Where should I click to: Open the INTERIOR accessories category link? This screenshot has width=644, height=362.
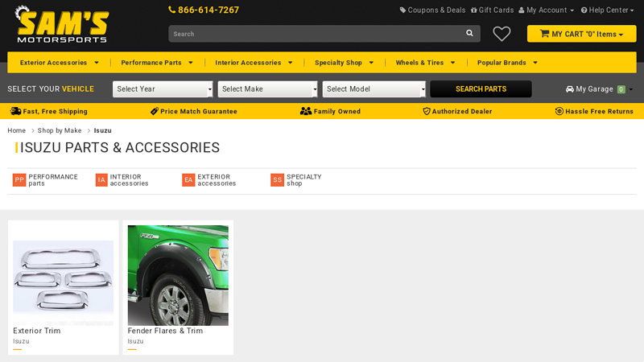pyautogui.click(x=129, y=179)
